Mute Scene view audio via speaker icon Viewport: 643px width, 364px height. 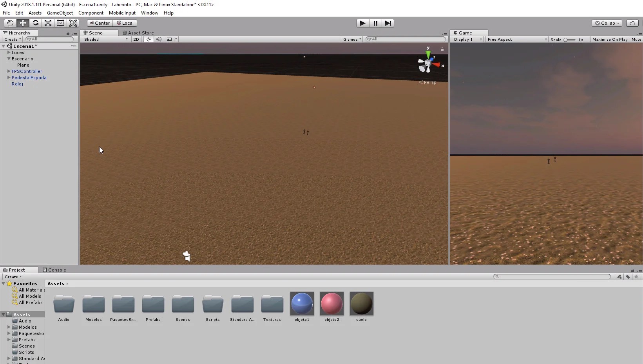click(159, 39)
